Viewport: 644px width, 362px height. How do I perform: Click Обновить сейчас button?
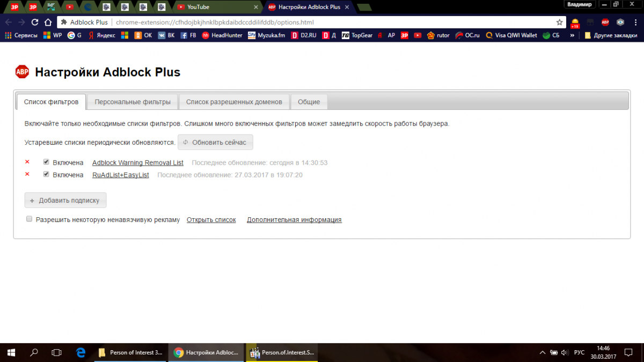(x=215, y=143)
